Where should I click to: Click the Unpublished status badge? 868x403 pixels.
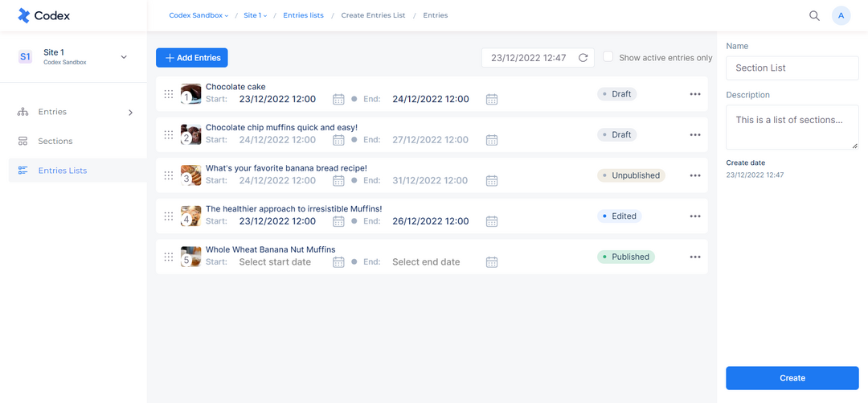click(x=631, y=175)
